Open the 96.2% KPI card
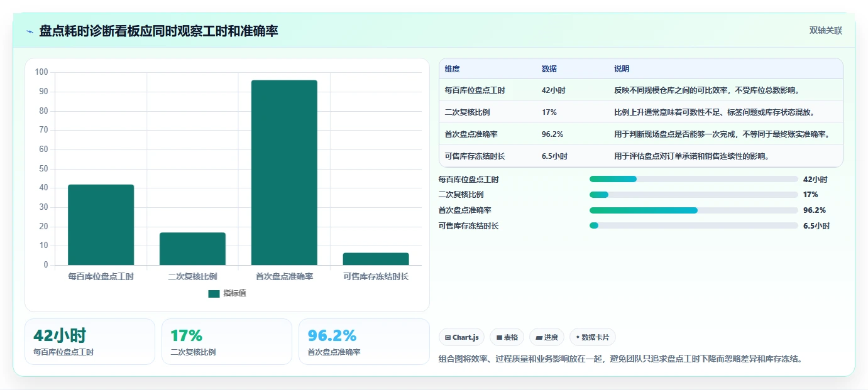 pos(364,342)
